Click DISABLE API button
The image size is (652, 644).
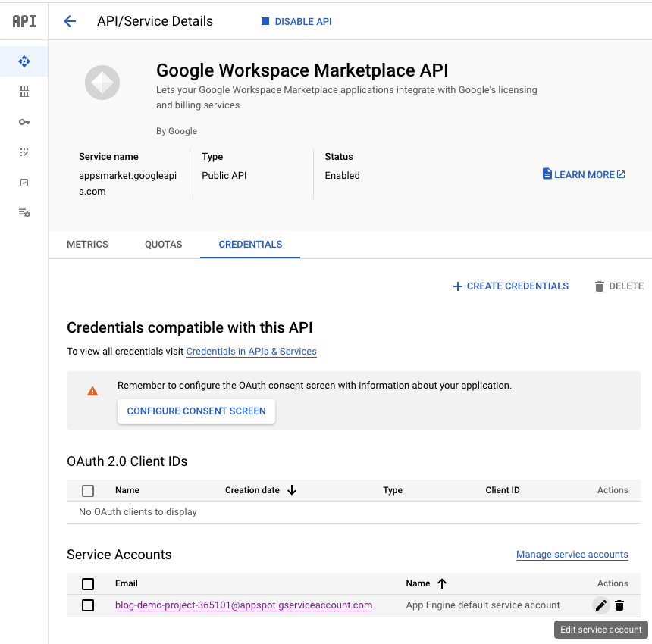point(296,22)
